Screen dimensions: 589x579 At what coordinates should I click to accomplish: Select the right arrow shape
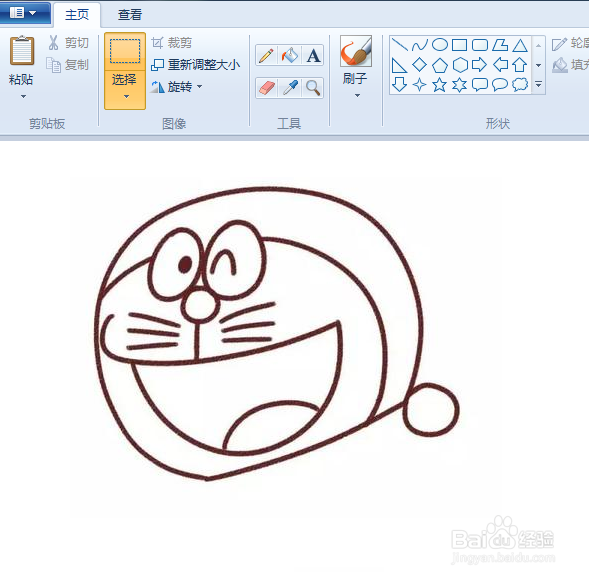479,65
